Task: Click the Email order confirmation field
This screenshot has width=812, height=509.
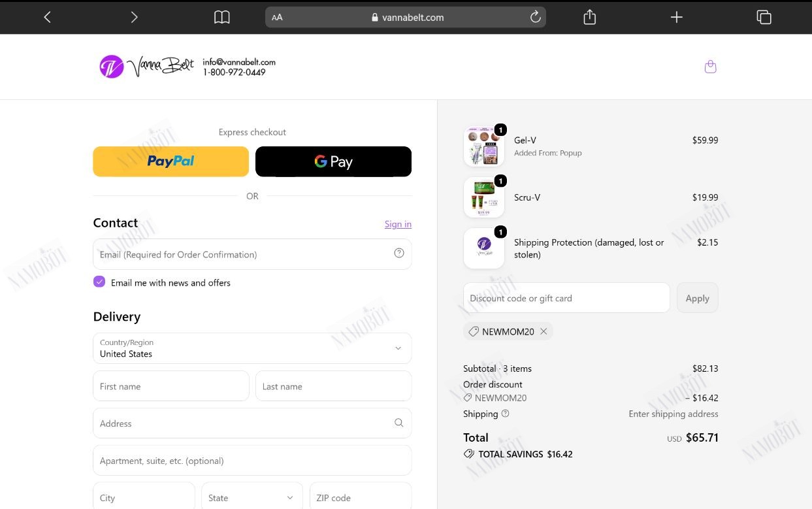Action: [x=252, y=254]
